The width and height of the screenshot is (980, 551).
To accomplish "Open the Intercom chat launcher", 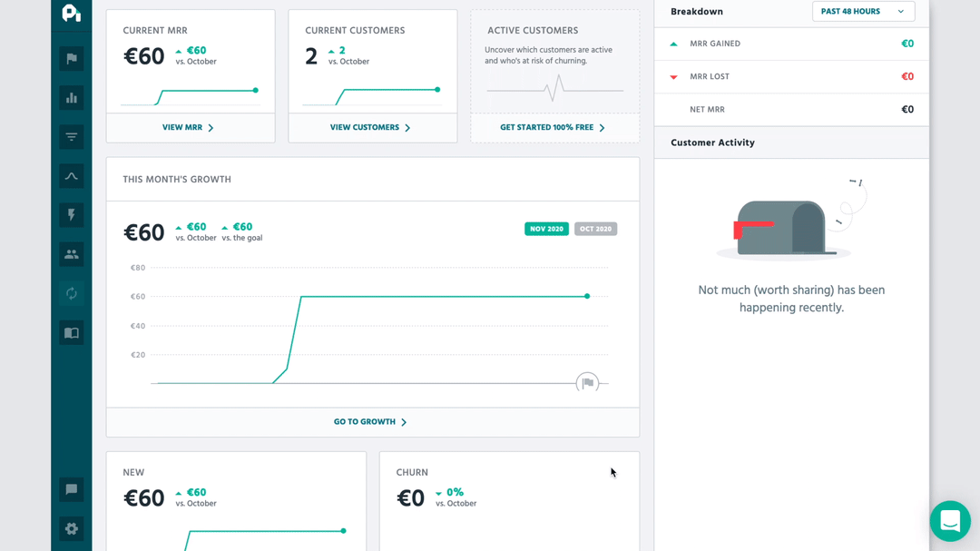I will point(950,521).
